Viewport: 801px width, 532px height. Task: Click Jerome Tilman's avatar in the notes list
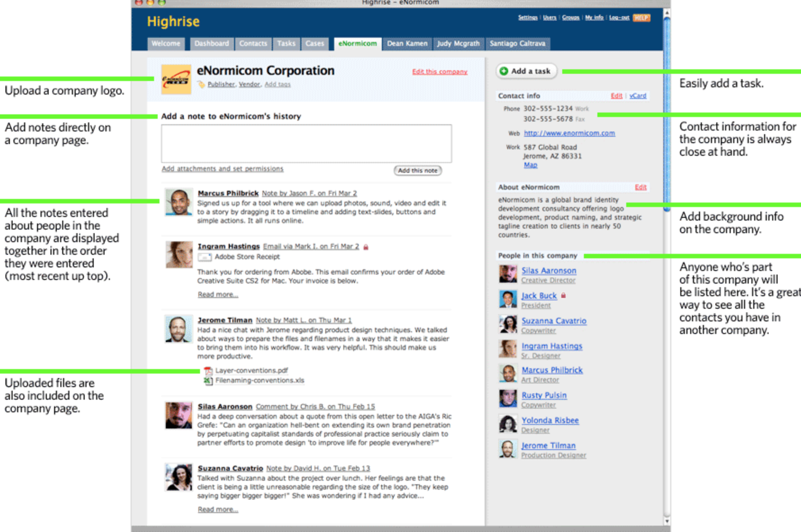point(179,329)
